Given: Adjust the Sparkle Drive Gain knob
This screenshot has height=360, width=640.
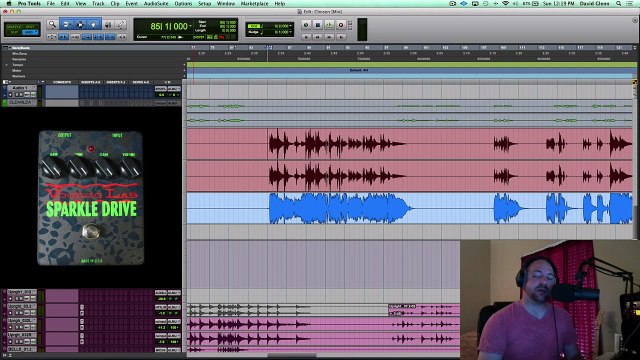Looking at the screenshot, I should [x=53, y=167].
